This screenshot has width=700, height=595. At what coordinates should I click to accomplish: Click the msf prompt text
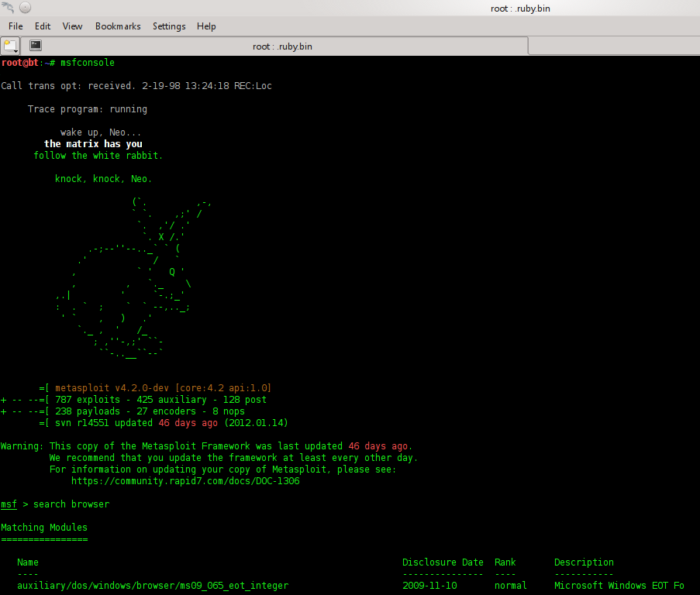(x=9, y=504)
